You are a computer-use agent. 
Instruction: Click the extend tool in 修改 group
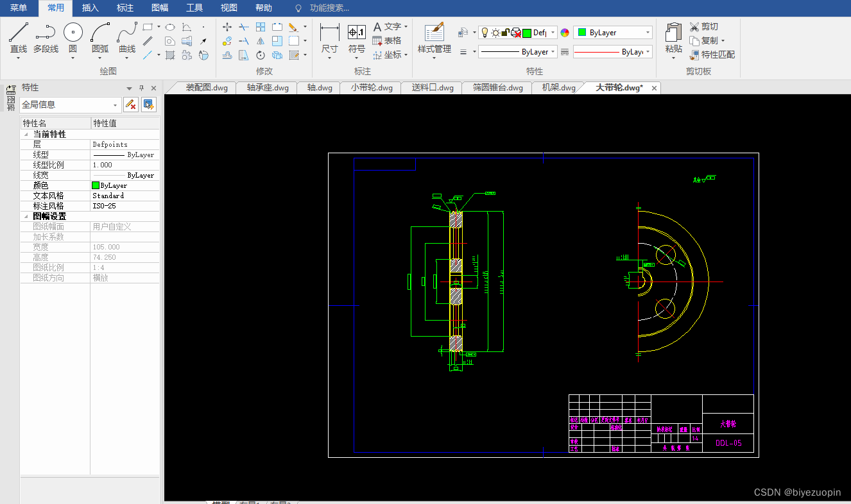244,41
